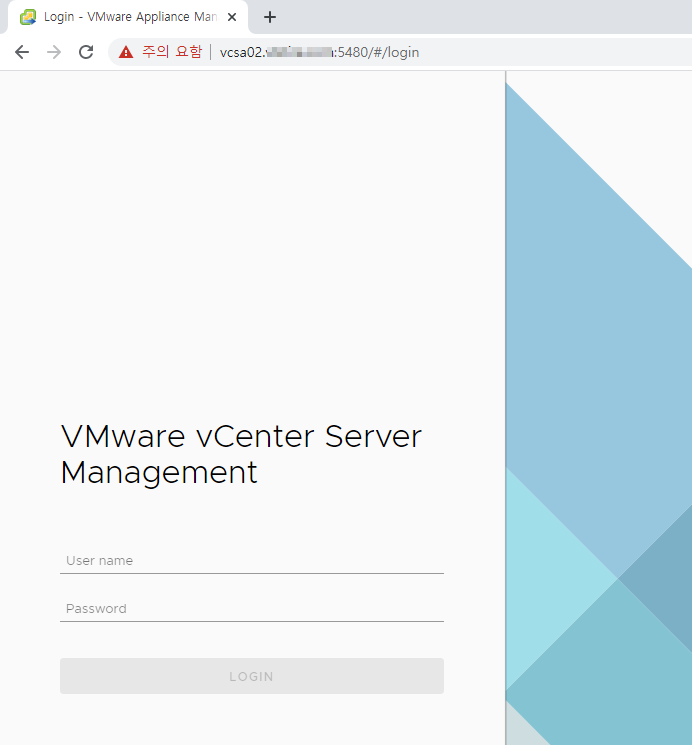The height and width of the screenshot is (745, 692).
Task: Click the browser forward arrow
Action: 54,52
